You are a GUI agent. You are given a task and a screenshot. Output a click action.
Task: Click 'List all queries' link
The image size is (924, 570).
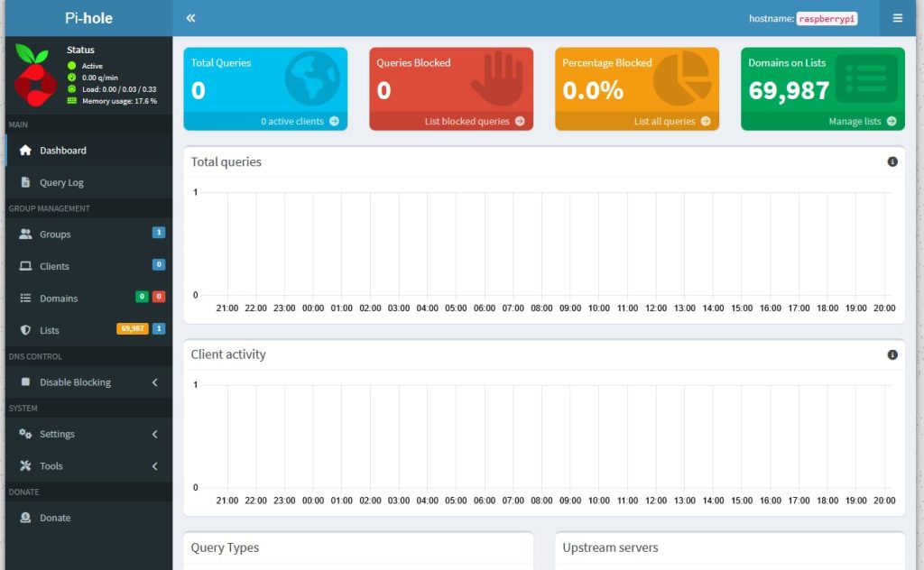pos(671,122)
